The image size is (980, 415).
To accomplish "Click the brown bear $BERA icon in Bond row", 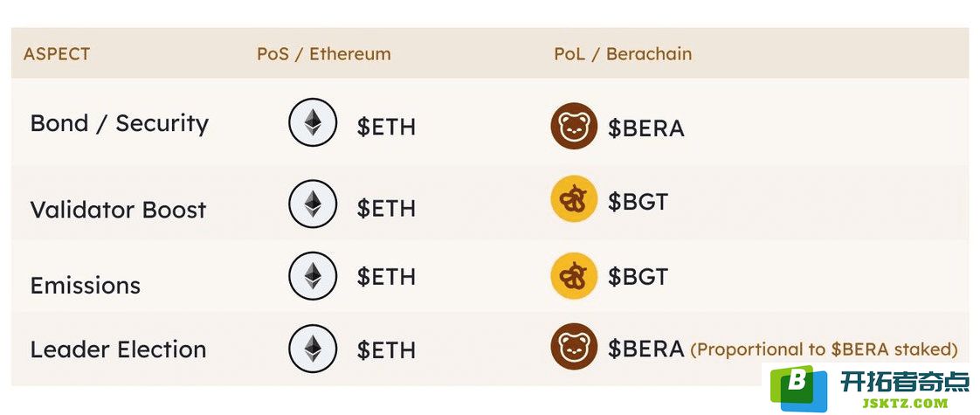I will pos(574,126).
